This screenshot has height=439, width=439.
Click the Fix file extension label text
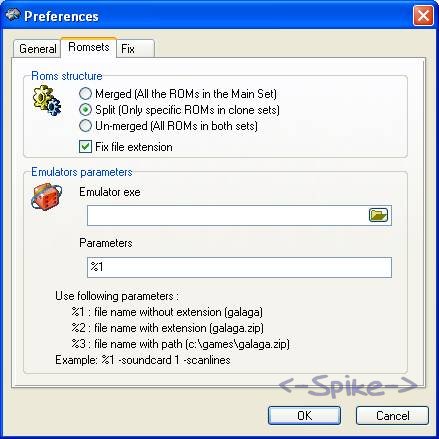pyautogui.click(x=134, y=147)
